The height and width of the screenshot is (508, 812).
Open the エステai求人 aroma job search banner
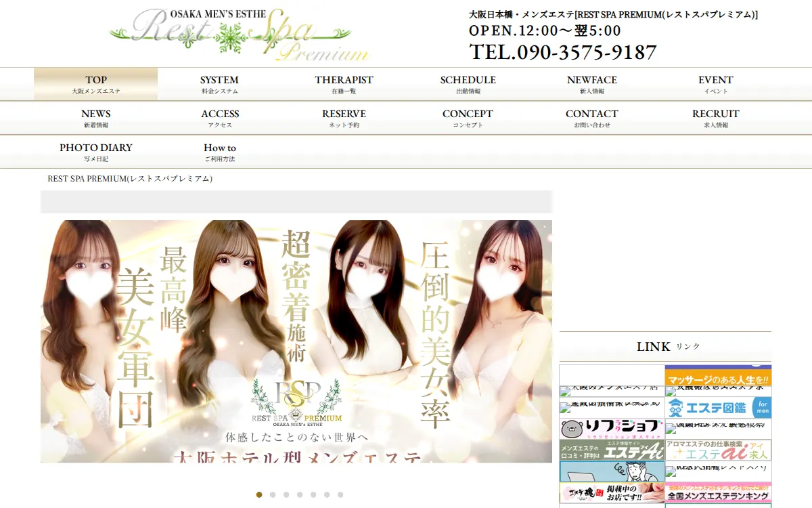718,450
